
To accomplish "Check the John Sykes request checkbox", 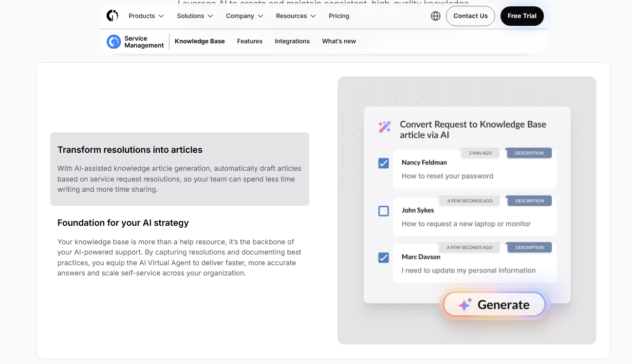I will click(384, 211).
